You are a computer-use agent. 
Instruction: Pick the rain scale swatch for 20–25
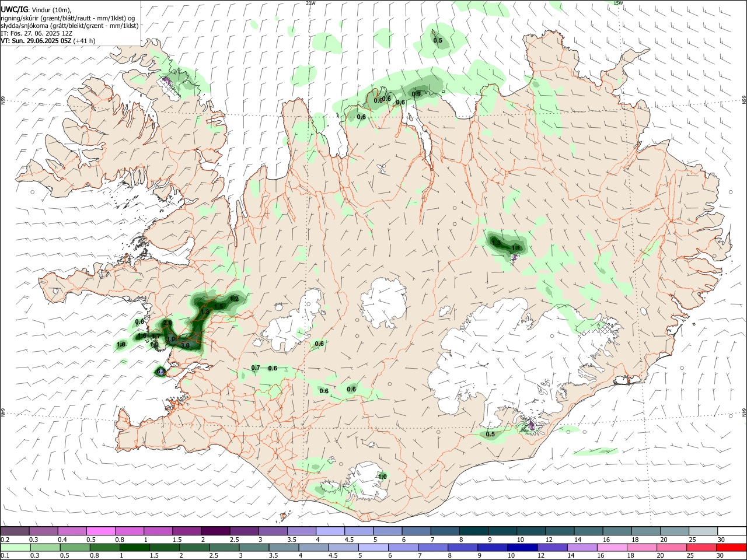[672, 547]
